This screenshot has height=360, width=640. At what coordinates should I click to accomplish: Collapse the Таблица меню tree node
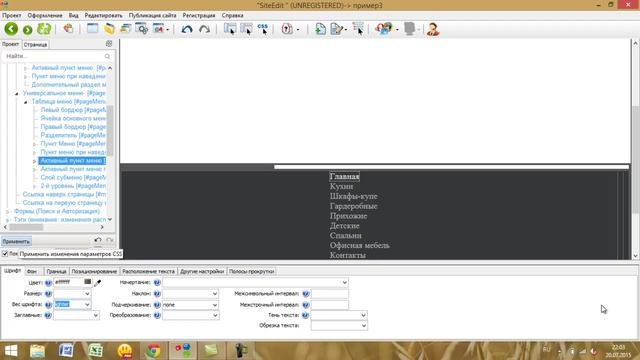coord(25,102)
